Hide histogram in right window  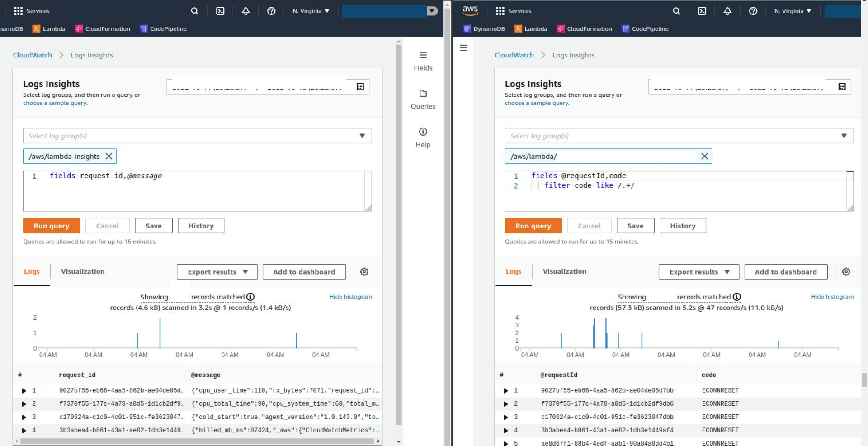tap(832, 297)
